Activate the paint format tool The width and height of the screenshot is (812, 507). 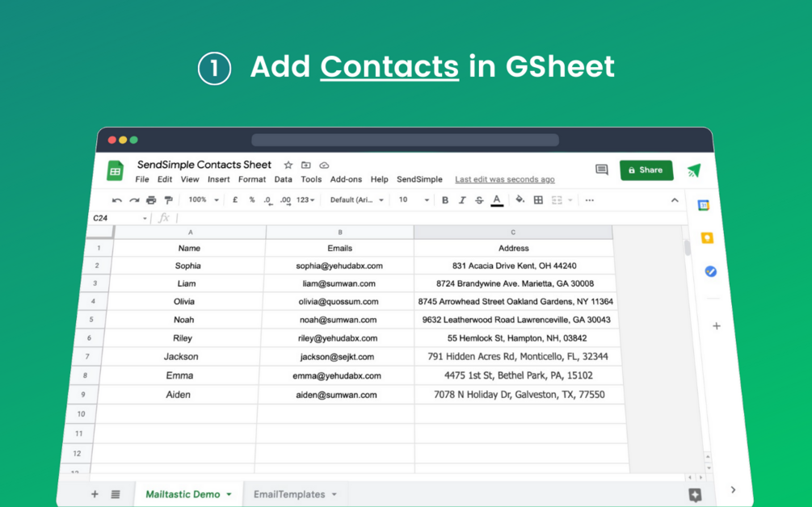pyautogui.click(x=168, y=200)
